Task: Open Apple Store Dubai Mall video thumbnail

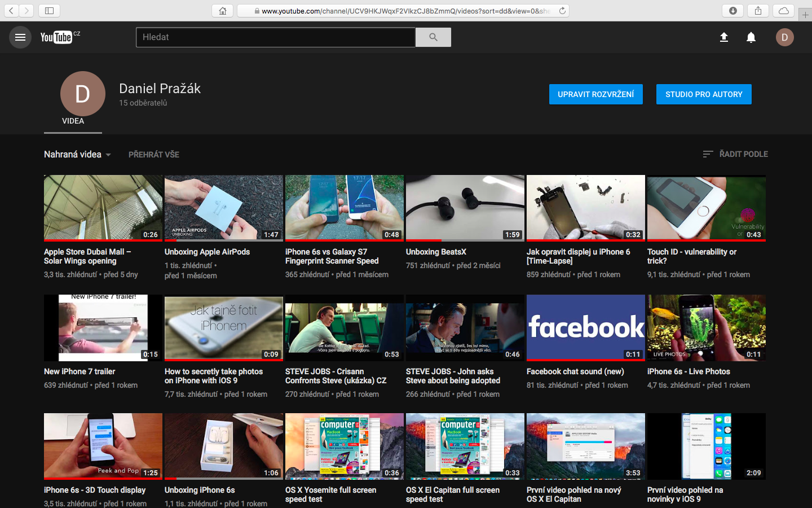Action: pos(103,208)
